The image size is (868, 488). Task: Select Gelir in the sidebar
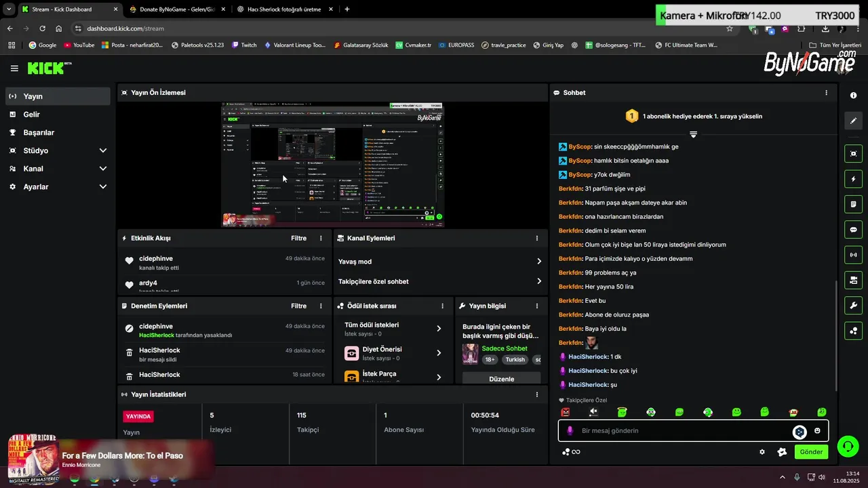tap(58, 115)
